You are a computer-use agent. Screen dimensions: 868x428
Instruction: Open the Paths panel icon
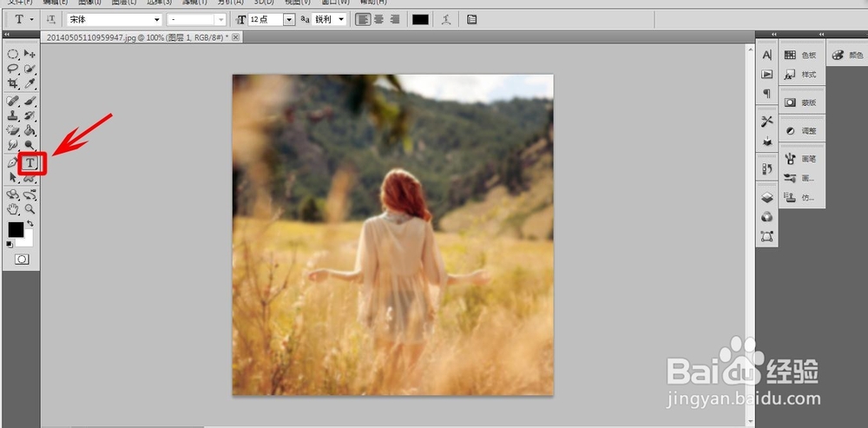[x=766, y=236]
